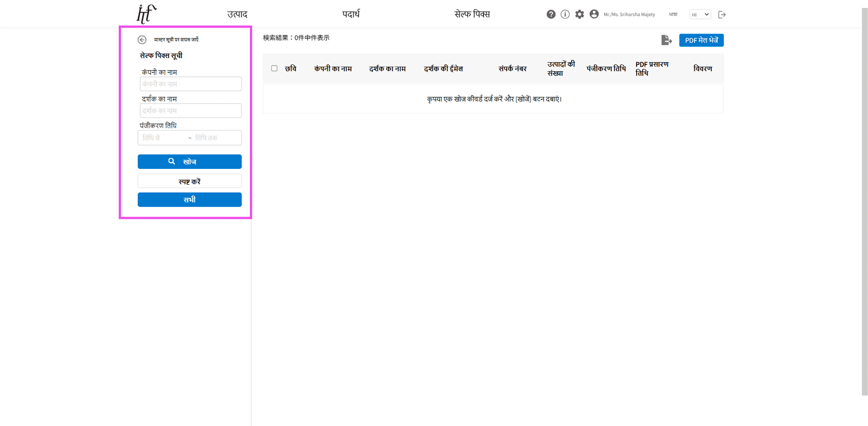Click the सभी button
The image size is (868, 426).
click(189, 199)
